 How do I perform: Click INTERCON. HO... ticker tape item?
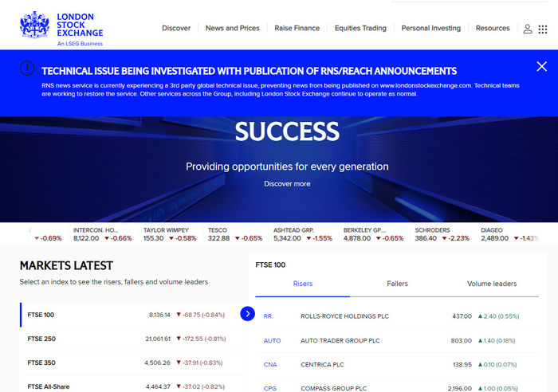point(103,234)
